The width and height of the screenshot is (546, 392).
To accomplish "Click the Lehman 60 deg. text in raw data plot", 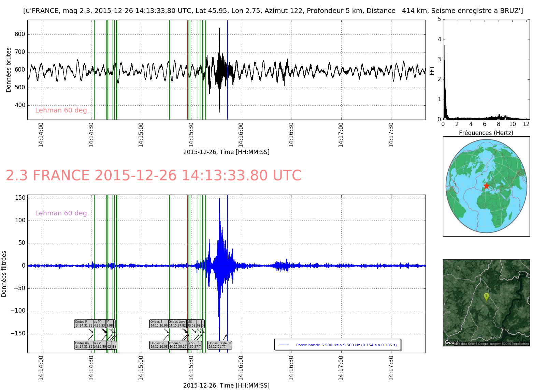I will [62, 110].
